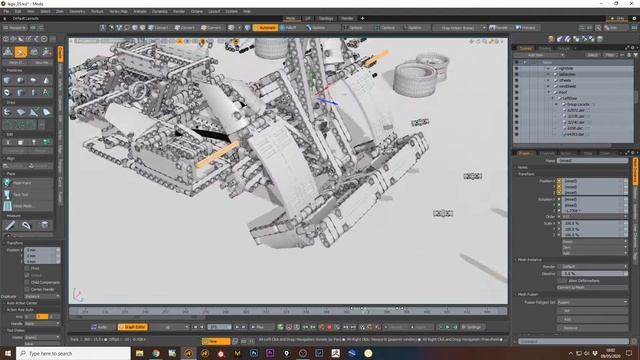This screenshot has height=360, width=640.
Task: Select the Ruler measure tool
Action: 10,225
